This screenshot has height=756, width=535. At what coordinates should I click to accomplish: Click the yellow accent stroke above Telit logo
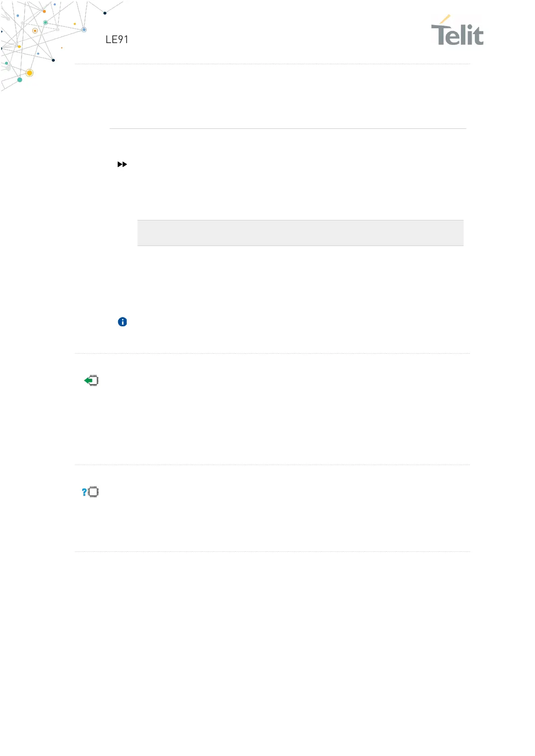click(x=445, y=19)
